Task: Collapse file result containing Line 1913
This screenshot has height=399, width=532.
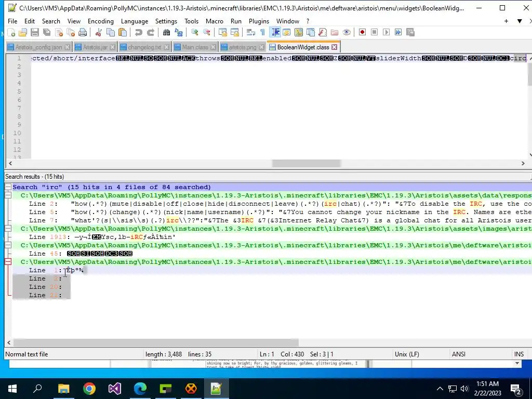Action: point(8,229)
